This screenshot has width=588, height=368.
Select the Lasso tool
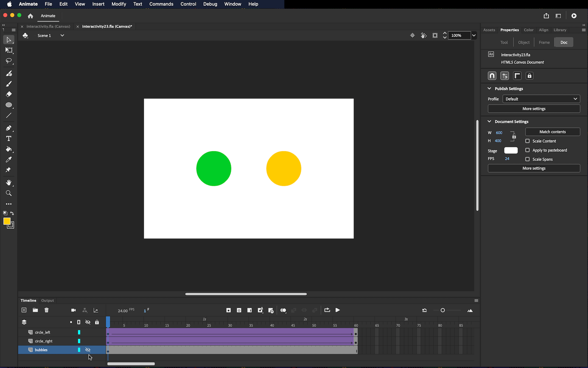pos(9,61)
